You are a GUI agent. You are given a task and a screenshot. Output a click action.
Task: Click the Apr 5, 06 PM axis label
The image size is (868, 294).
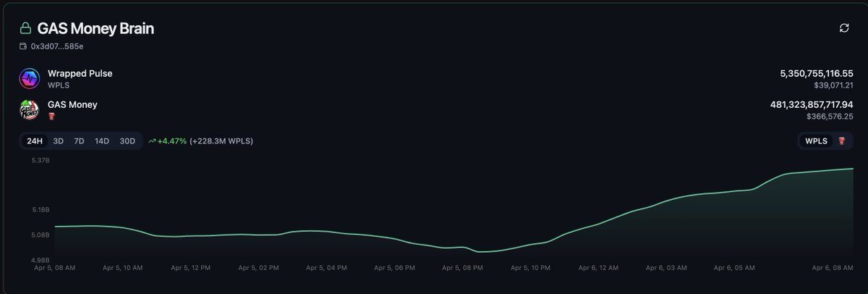click(x=394, y=268)
